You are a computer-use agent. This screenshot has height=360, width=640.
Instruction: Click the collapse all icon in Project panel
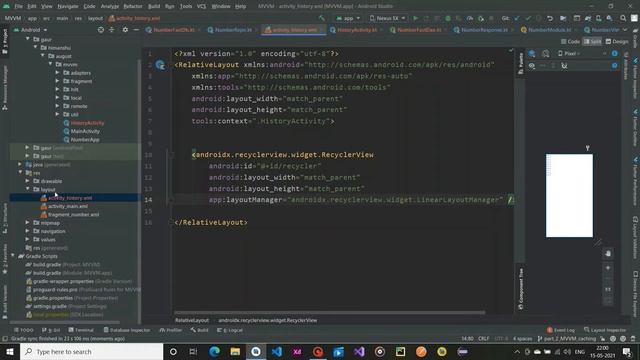click(x=111, y=30)
